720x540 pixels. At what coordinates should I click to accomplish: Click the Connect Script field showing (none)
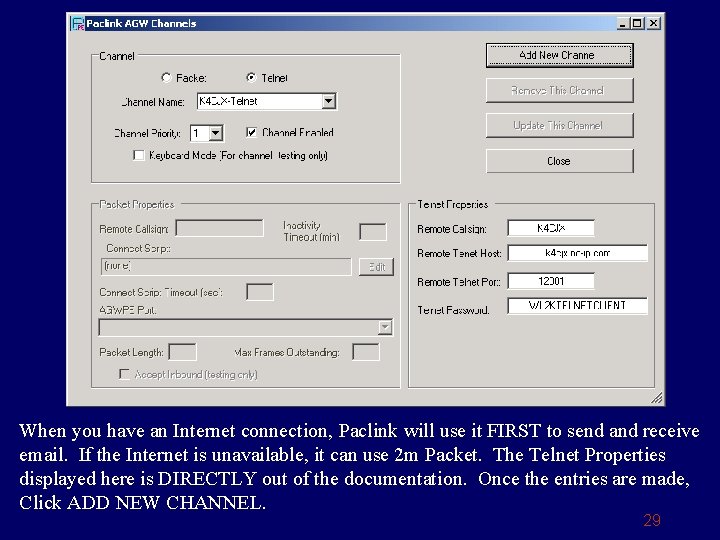pos(226,267)
